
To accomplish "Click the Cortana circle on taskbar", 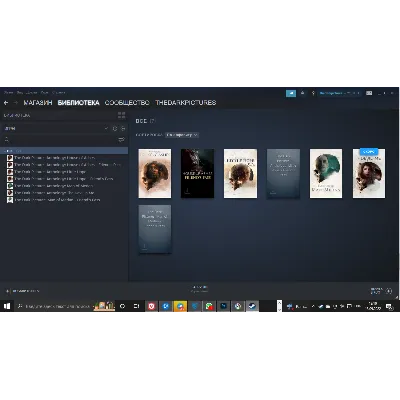I will (122, 306).
